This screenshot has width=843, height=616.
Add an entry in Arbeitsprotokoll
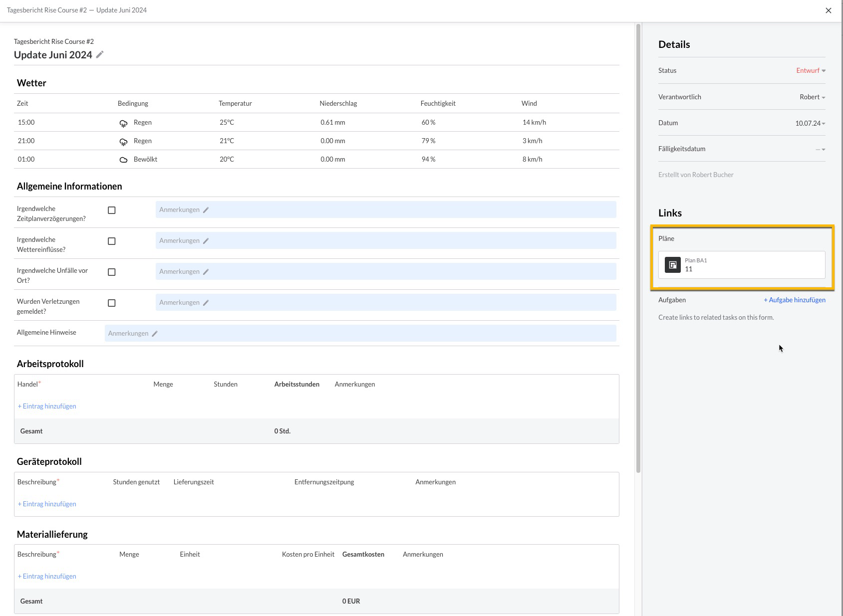tap(47, 407)
